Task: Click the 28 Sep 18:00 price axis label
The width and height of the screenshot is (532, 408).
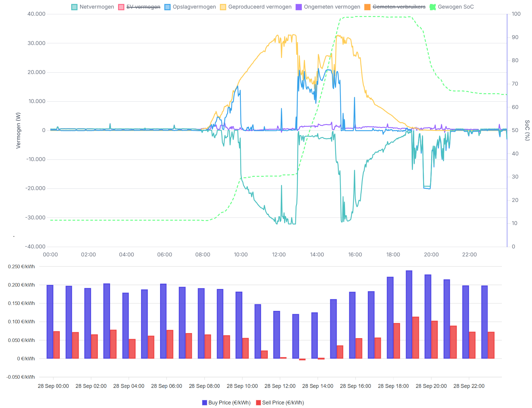Action: [x=393, y=386]
